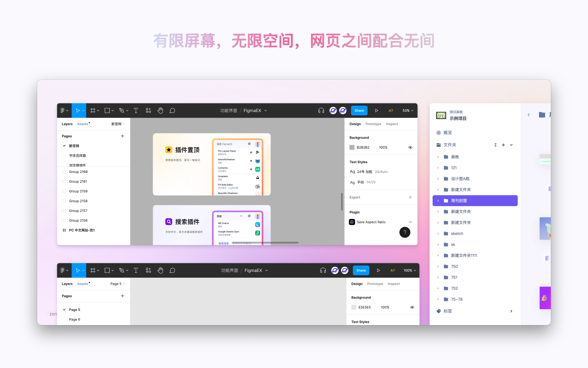
Task: Select Group 2159 layer in list
Action: 78,191
